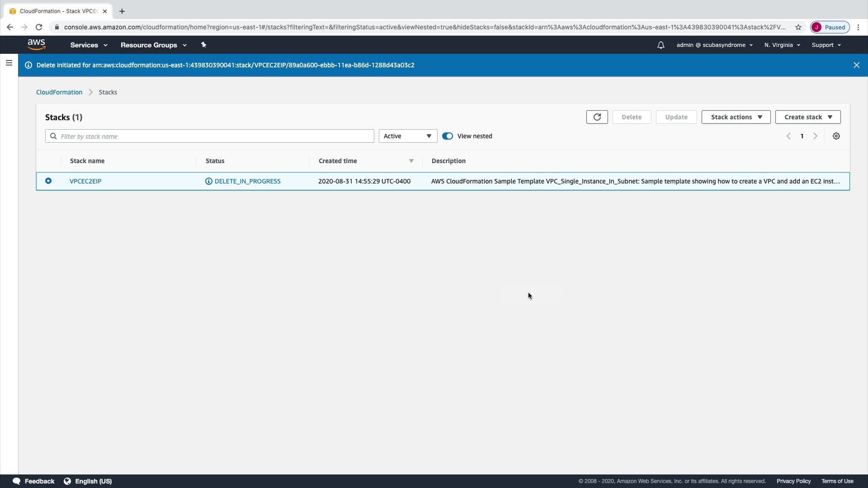Screen dimensions: 868x488
Task: Click the Paused profile button
Action: (x=830, y=27)
